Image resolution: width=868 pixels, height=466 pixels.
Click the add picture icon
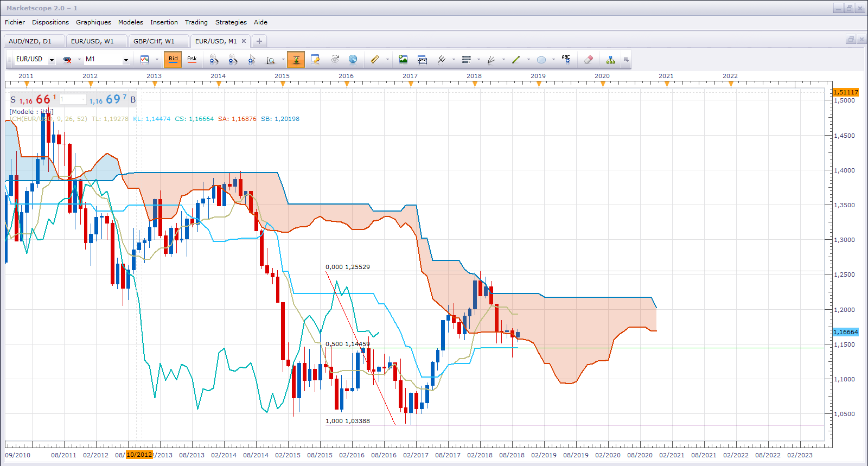403,59
